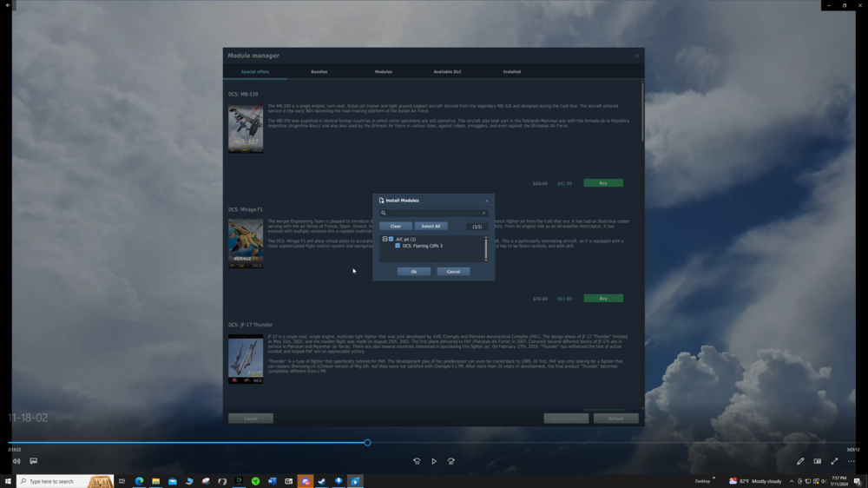Click the Install Modules list scrollbar
Viewport: 868px width, 488px height.
486,248
